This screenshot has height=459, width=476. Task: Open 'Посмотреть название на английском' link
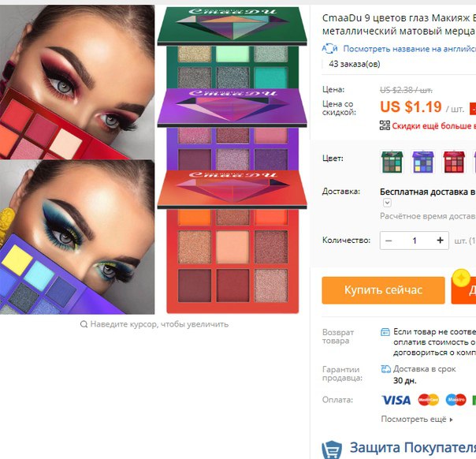click(409, 49)
